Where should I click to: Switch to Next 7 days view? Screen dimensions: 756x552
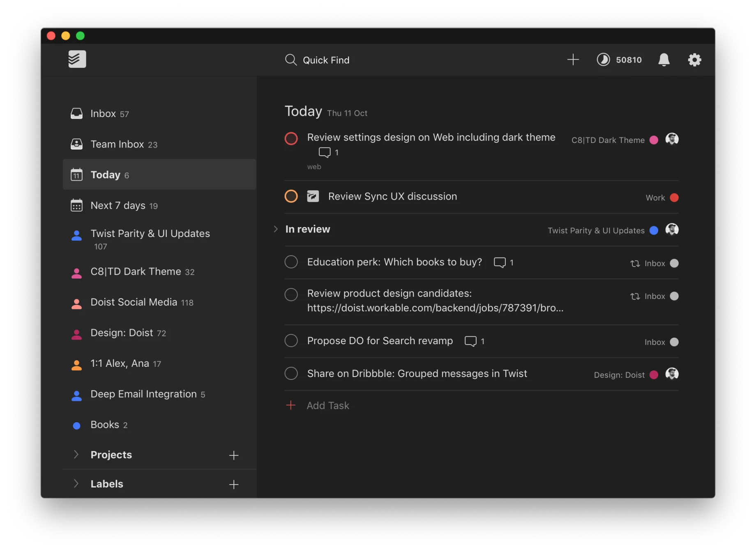pyautogui.click(x=118, y=205)
